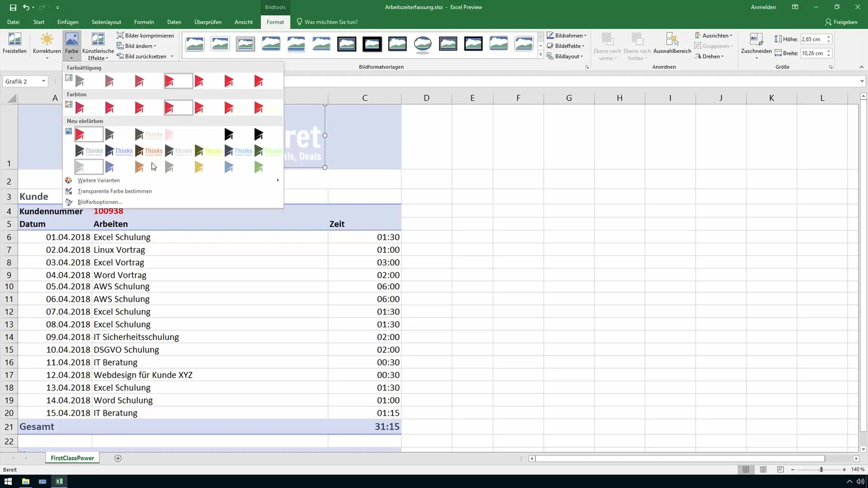Viewport: 868px width, 488px height.
Task: Click the select-all corner triangle
Action: (12, 99)
